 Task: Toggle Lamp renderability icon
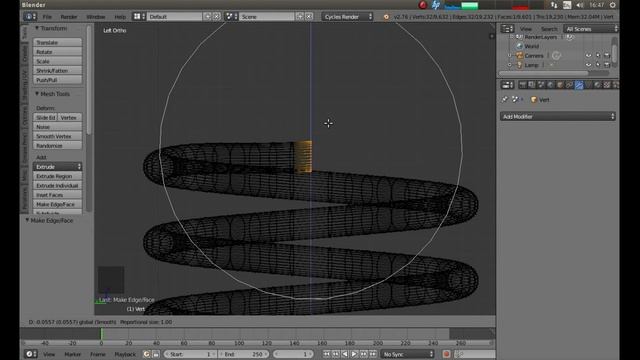(607, 65)
